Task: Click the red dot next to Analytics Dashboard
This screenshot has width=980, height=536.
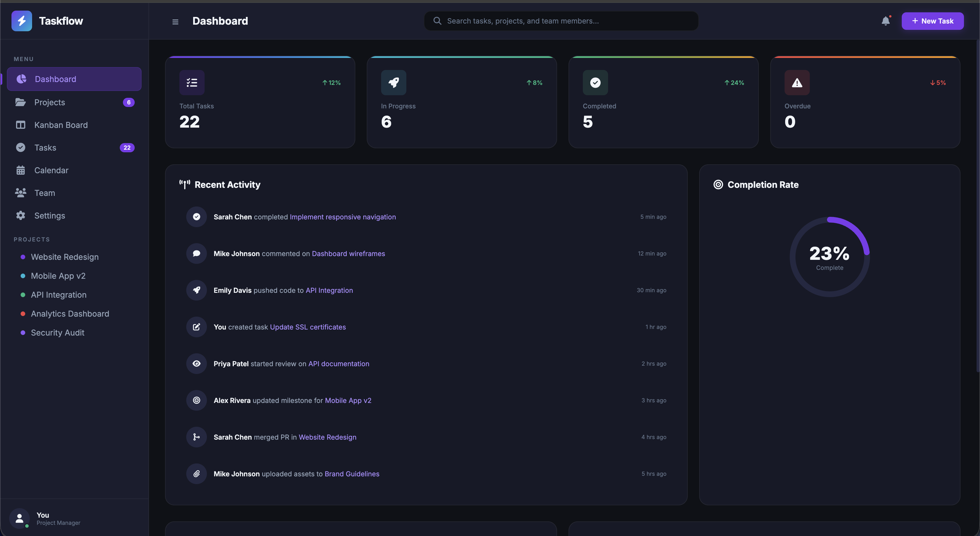Action: click(x=23, y=314)
